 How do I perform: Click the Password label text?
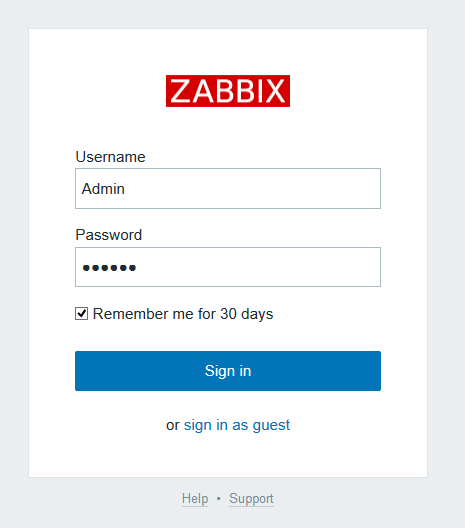[109, 235]
